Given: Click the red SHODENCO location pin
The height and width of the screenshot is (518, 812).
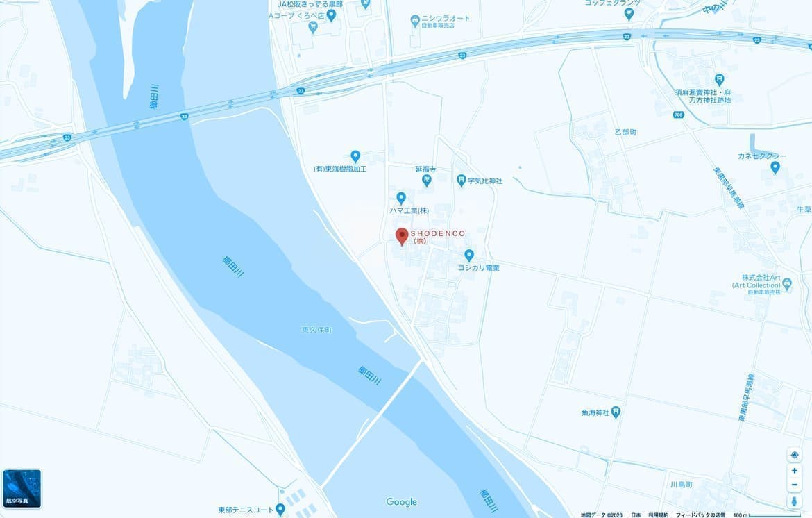Looking at the screenshot, I should (x=402, y=237).
